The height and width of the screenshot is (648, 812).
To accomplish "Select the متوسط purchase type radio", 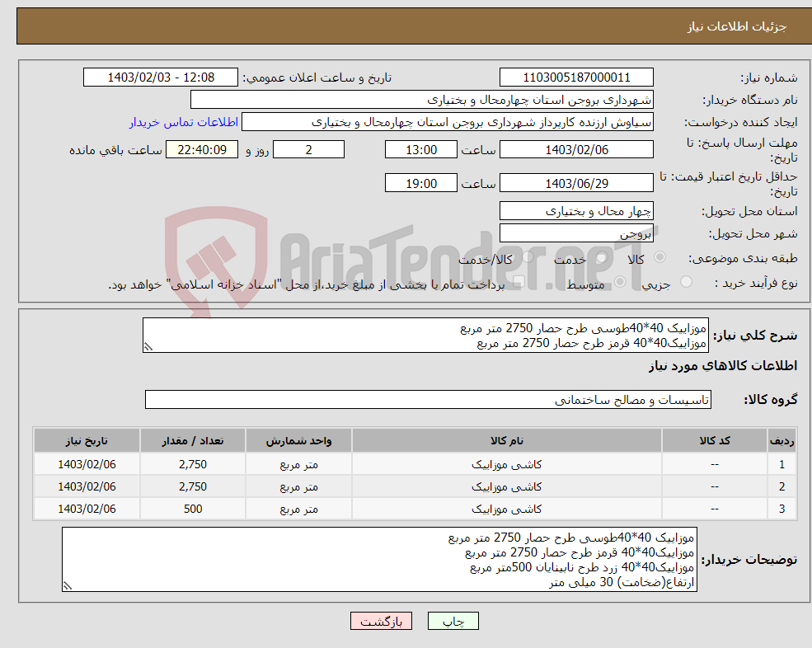I will pyautogui.click(x=620, y=282).
